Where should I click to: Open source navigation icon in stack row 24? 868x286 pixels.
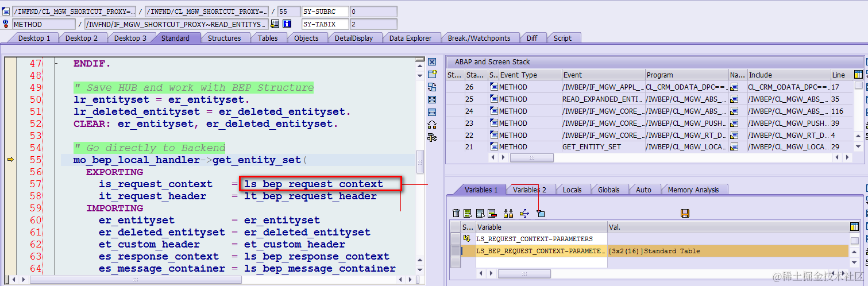[x=734, y=111]
